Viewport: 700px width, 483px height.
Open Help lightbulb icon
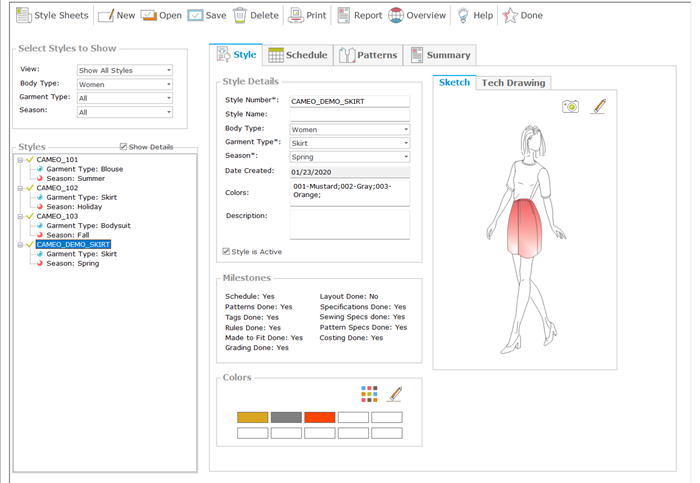click(463, 15)
